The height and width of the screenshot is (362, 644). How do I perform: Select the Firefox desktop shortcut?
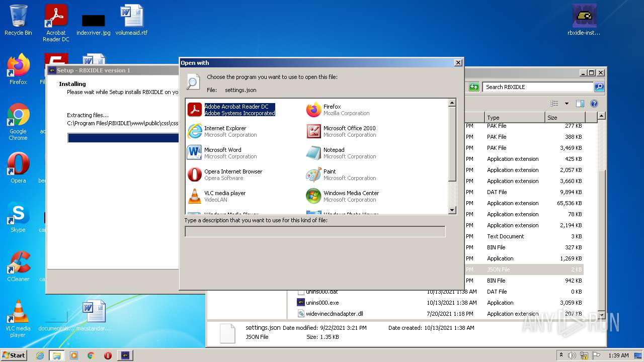(x=18, y=69)
